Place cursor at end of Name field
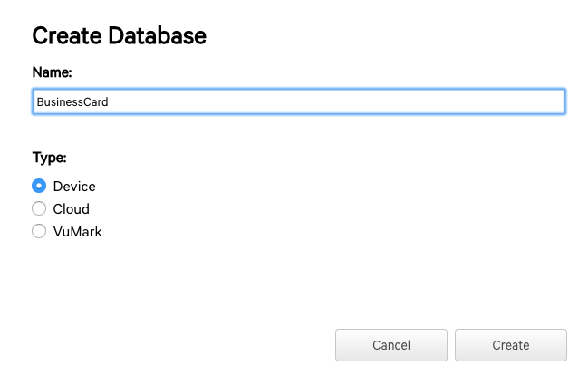The height and width of the screenshot is (375, 588). (x=110, y=102)
